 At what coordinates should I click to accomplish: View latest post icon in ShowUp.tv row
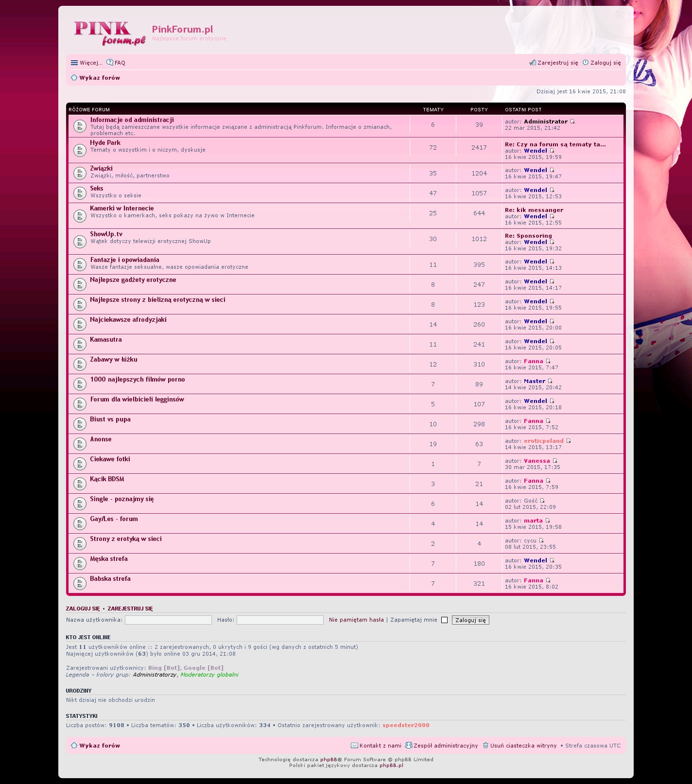pos(552,242)
